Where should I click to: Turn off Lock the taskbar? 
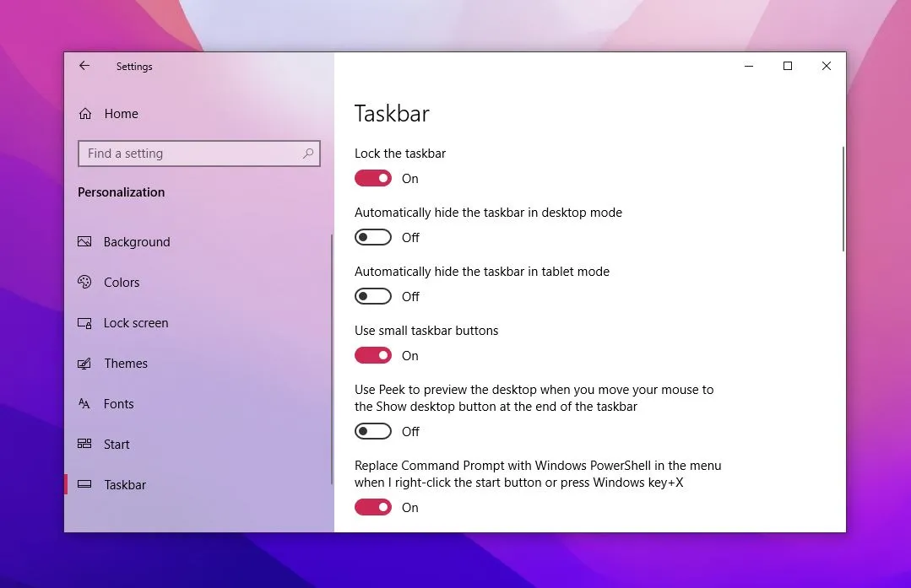pyautogui.click(x=373, y=178)
